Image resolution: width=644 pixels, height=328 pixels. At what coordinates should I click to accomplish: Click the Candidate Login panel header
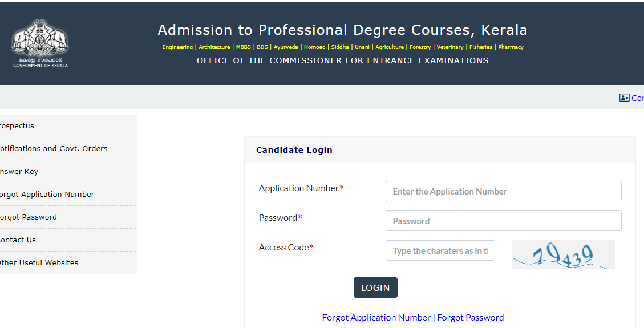click(x=294, y=151)
